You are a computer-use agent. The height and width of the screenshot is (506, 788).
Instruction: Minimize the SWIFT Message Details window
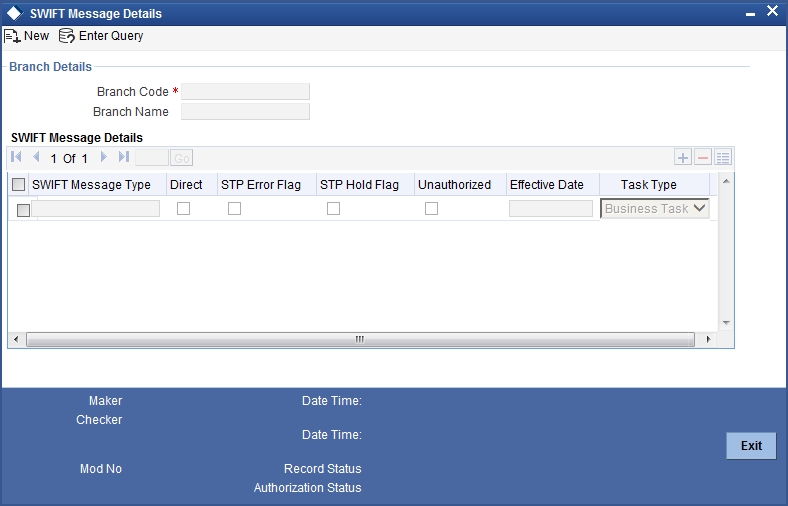[750, 15]
